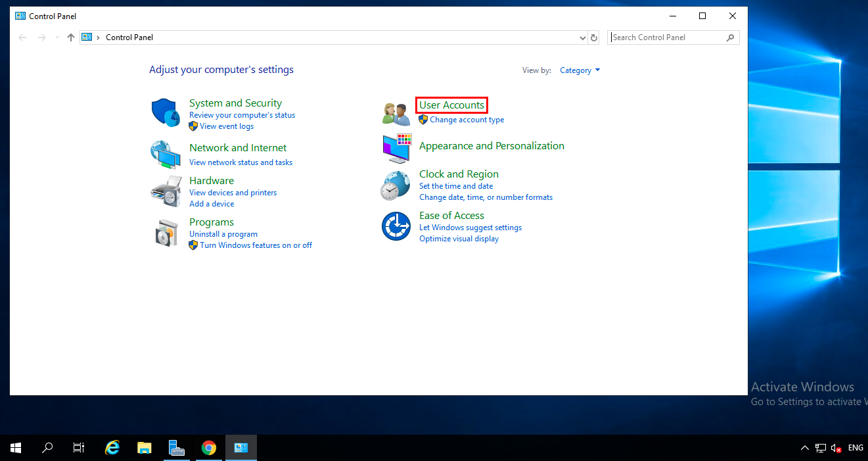The image size is (868, 461).
Task: Open View event logs link
Action: click(227, 126)
